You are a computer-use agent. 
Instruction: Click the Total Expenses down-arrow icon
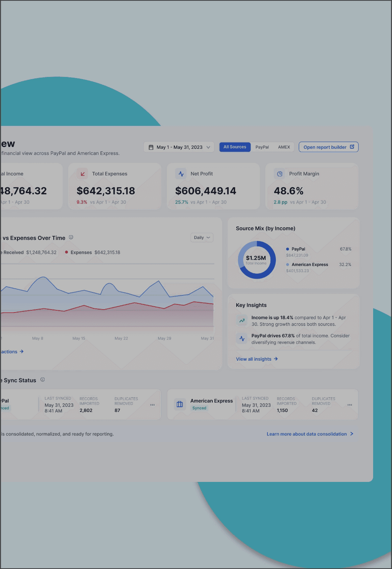point(82,174)
